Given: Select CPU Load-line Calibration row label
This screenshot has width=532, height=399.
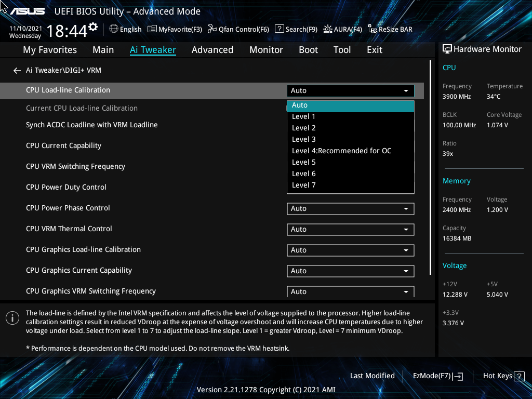Looking at the screenshot, I should [x=68, y=90].
